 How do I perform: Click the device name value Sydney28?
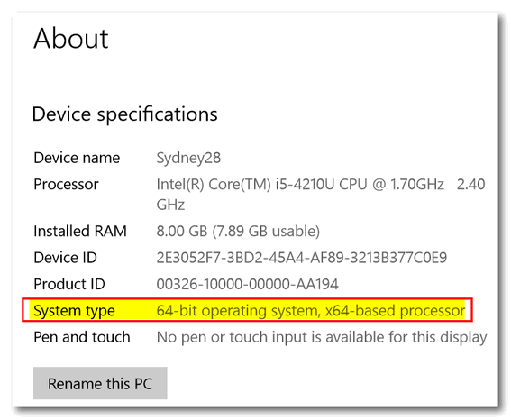(188, 159)
